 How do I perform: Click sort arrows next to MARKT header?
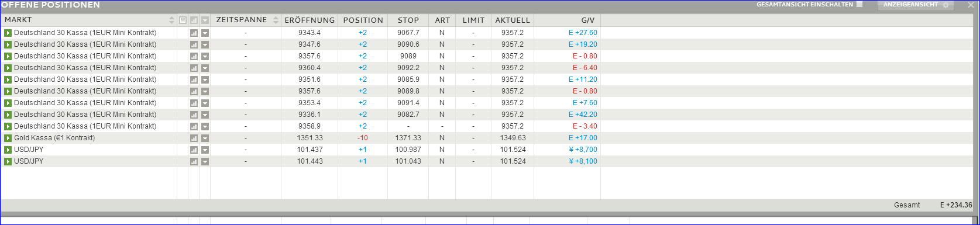[x=171, y=20]
